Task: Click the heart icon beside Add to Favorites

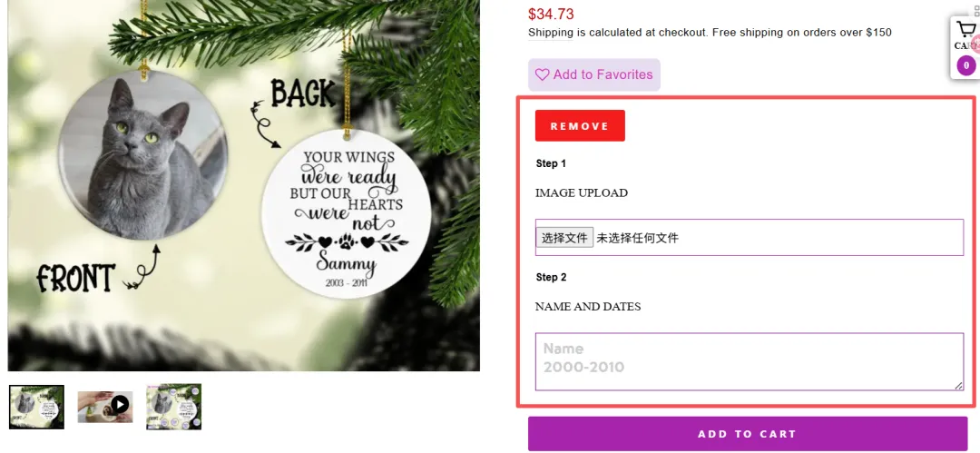Action: [542, 74]
